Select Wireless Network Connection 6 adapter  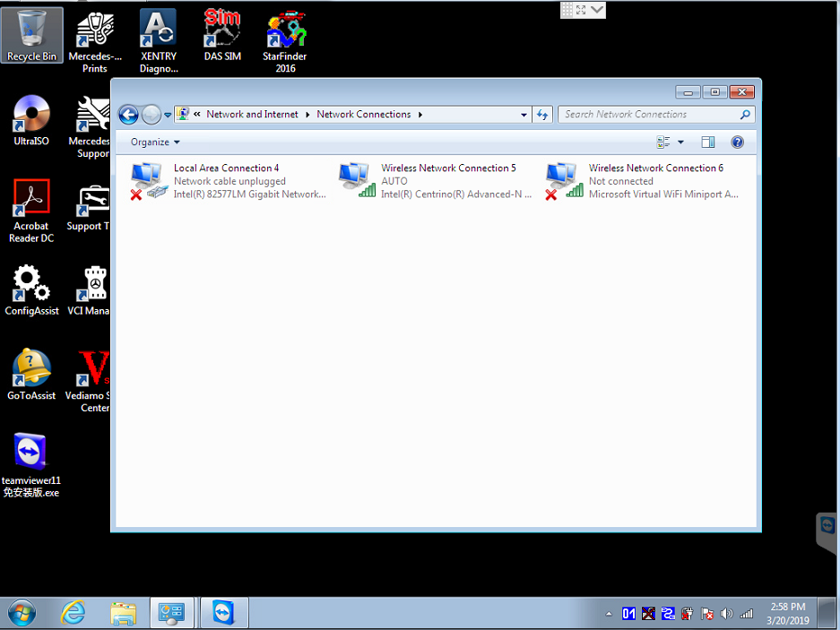[643, 181]
